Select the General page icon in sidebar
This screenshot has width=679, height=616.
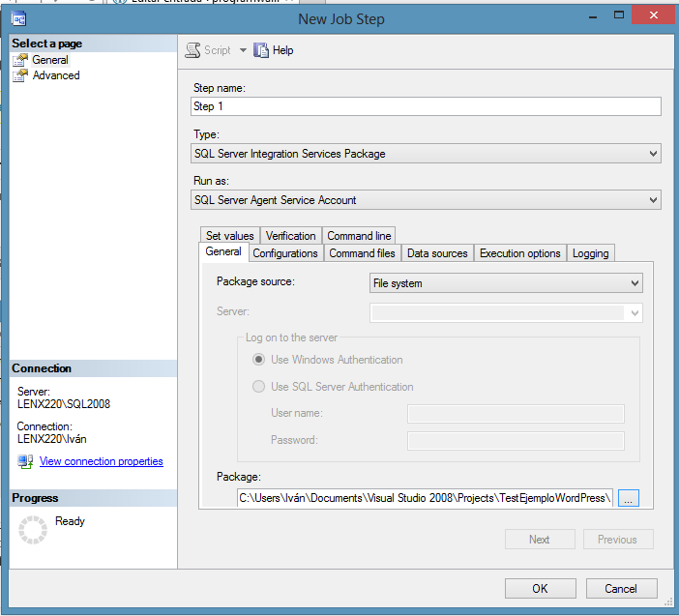20,60
